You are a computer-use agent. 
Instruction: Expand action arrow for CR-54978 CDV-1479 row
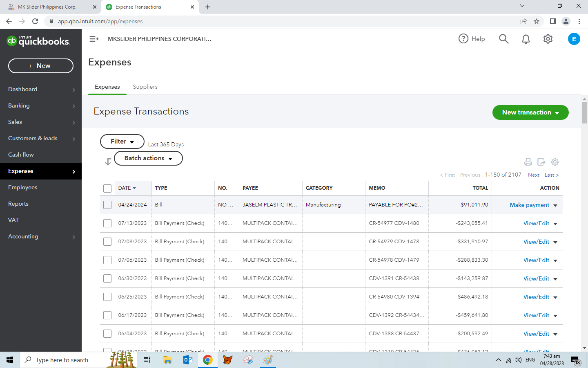click(555, 260)
